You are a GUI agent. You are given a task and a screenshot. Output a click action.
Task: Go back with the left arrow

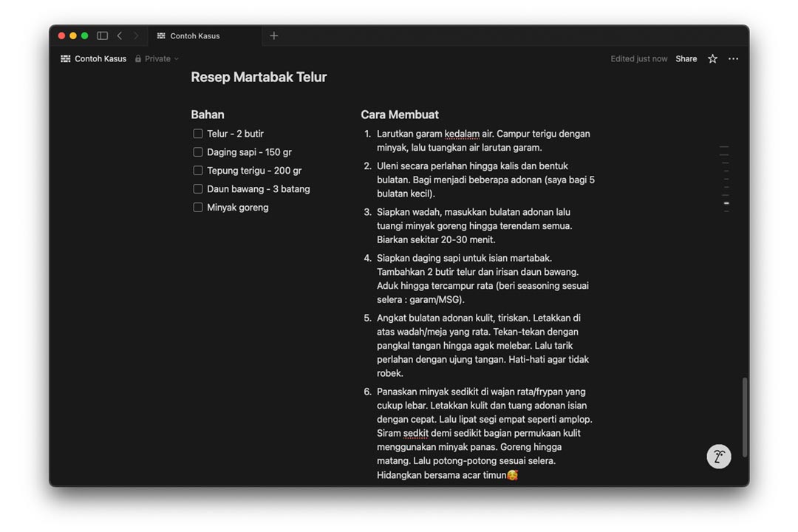[120, 35]
